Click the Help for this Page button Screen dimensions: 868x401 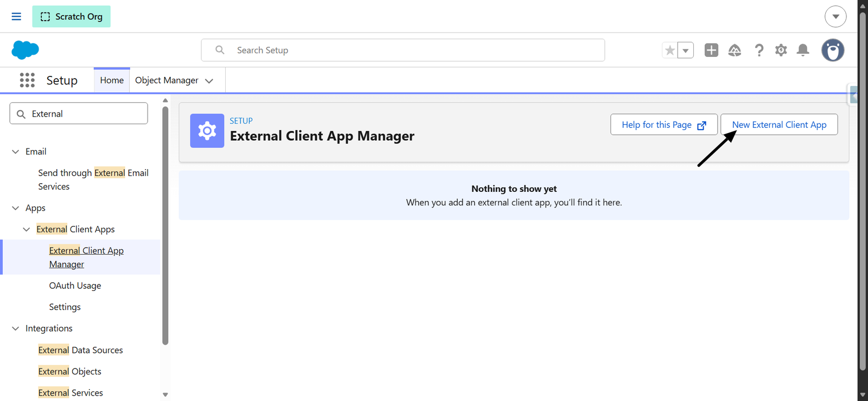tap(664, 125)
